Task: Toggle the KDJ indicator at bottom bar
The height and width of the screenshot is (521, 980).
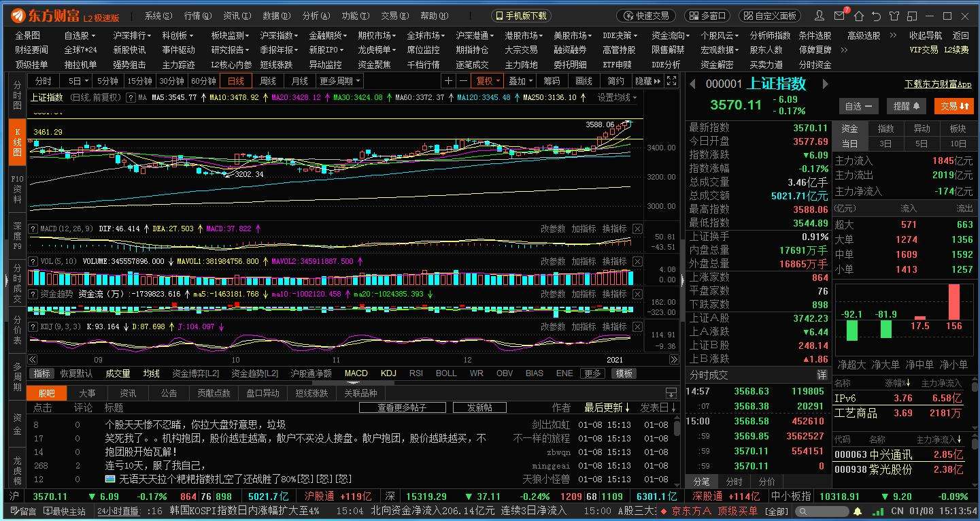Action: click(x=388, y=373)
